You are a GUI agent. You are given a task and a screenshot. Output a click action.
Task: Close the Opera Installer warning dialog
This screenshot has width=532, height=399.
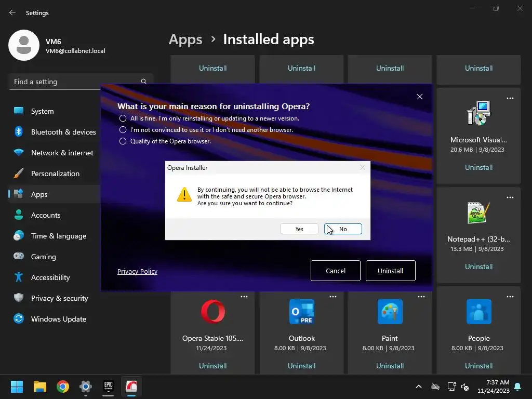click(x=362, y=168)
